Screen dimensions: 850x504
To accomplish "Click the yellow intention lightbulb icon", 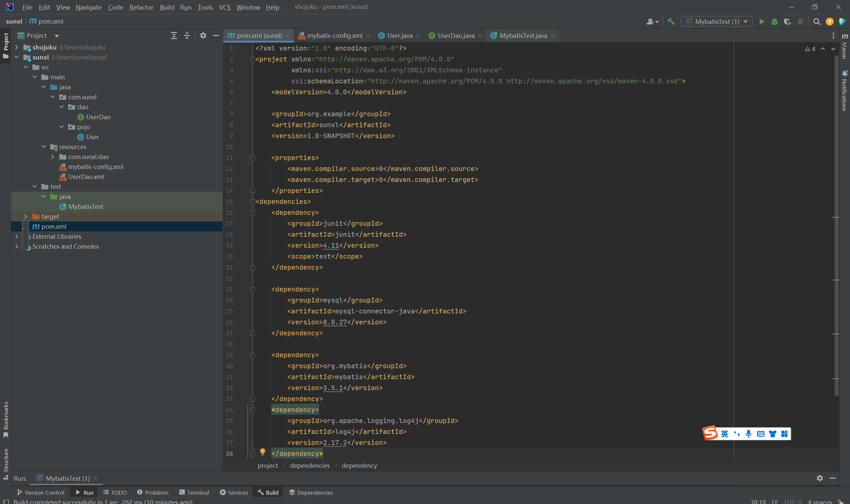I will point(263,451).
